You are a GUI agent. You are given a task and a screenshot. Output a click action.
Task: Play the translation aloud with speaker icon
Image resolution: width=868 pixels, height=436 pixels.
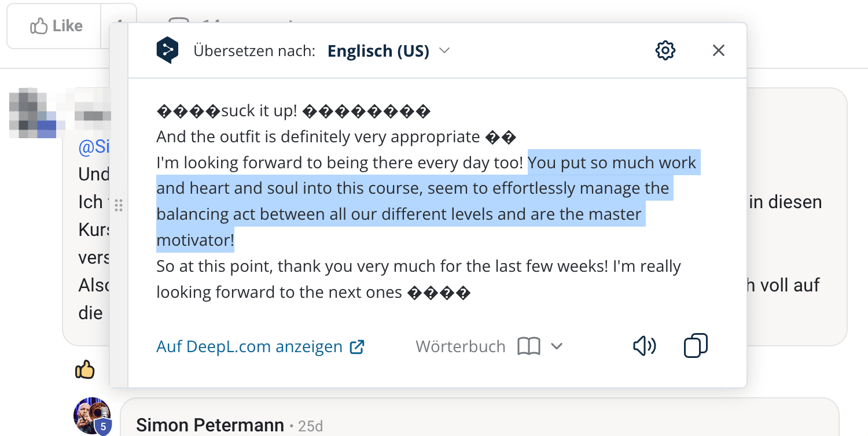644,346
